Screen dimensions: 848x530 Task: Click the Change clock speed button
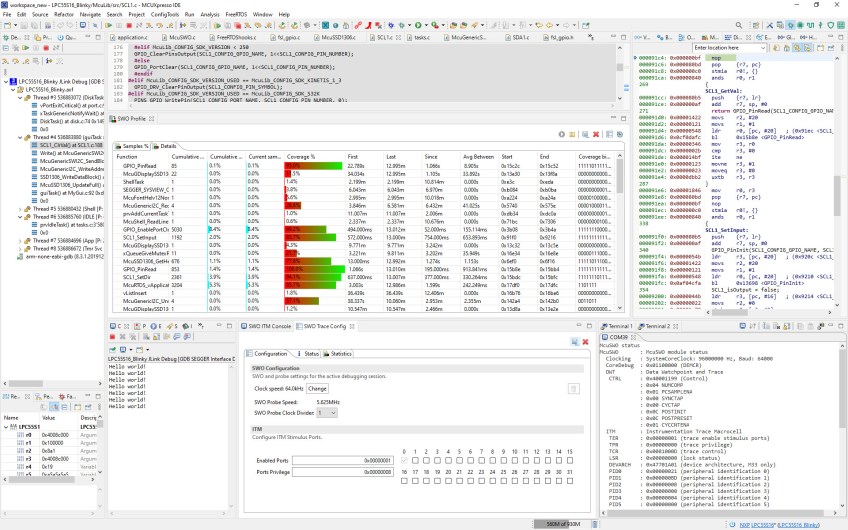tap(317, 388)
